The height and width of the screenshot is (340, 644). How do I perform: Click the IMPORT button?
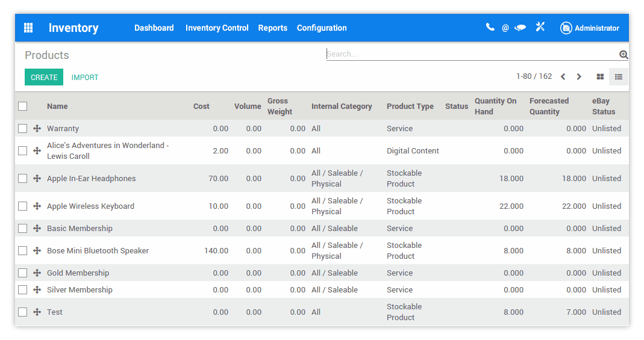(85, 78)
